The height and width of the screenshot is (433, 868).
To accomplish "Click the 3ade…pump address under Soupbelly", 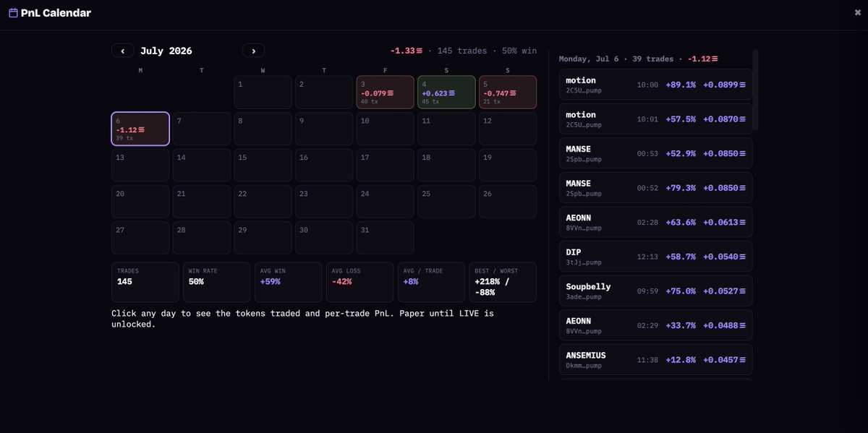I will coord(584,297).
